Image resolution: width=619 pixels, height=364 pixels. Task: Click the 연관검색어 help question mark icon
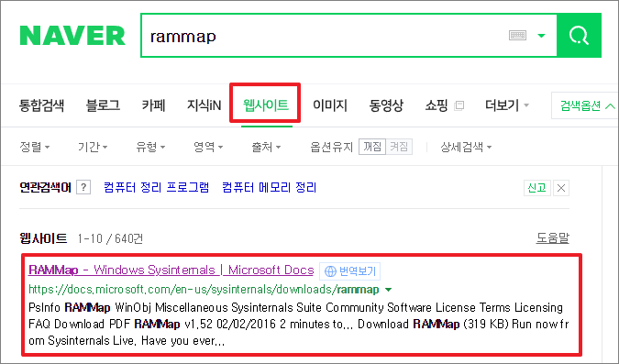click(x=83, y=187)
